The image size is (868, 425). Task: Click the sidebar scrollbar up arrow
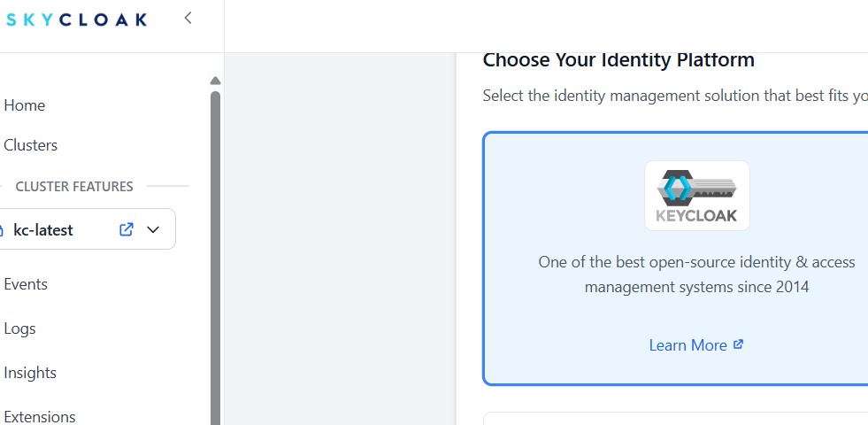[215, 81]
